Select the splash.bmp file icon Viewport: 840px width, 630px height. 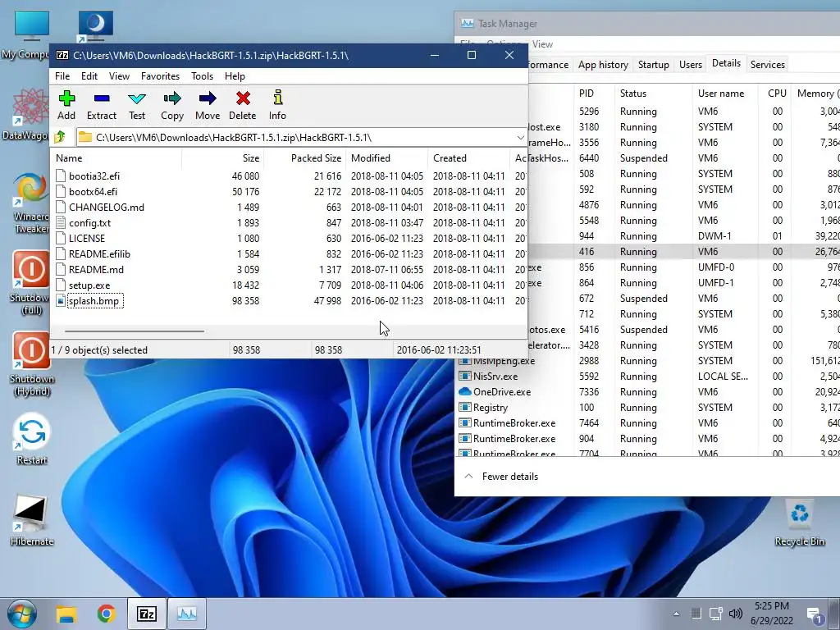click(61, 301)
